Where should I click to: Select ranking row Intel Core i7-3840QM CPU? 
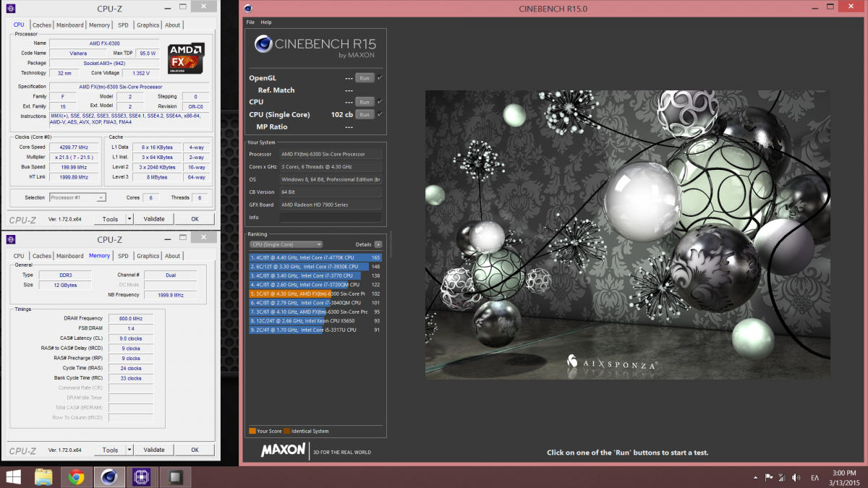coord(315,303)
